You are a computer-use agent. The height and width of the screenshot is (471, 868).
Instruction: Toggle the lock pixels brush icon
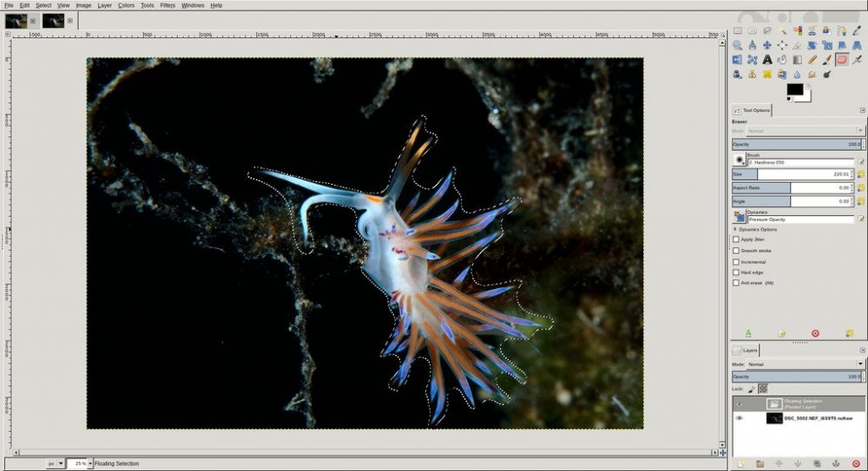[751, 389]
